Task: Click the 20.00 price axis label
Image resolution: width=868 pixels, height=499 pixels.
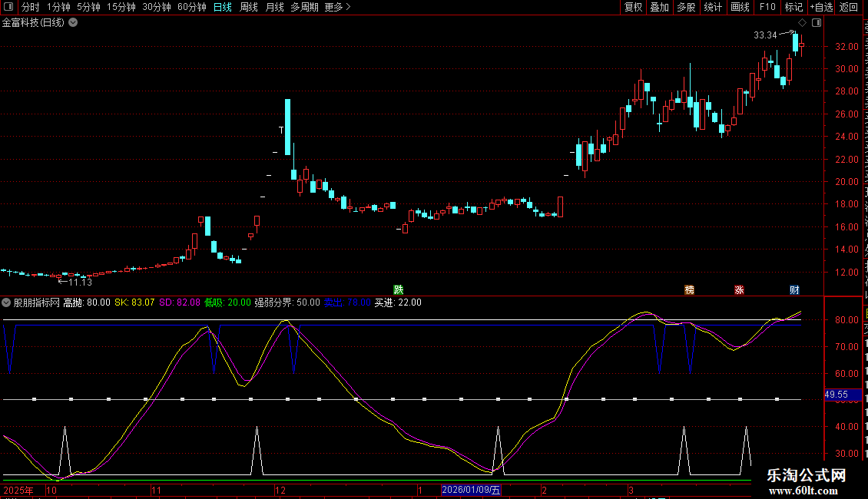Action: tap(846, 181)
